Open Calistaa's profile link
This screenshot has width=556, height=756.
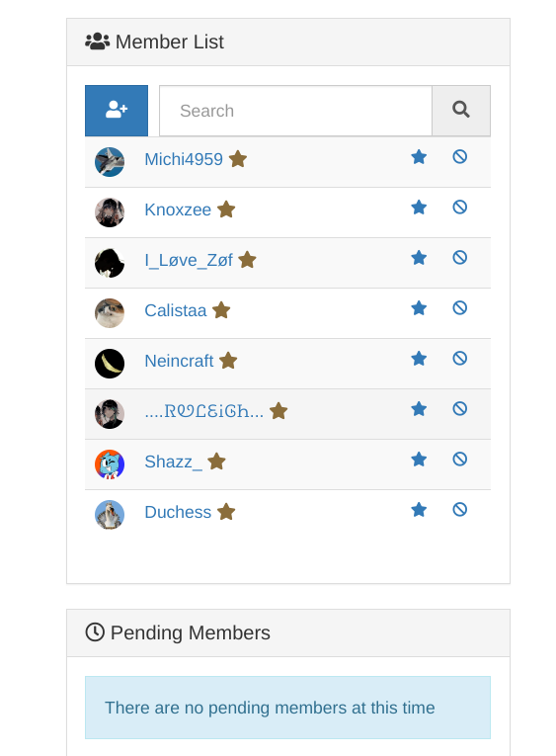176,310
